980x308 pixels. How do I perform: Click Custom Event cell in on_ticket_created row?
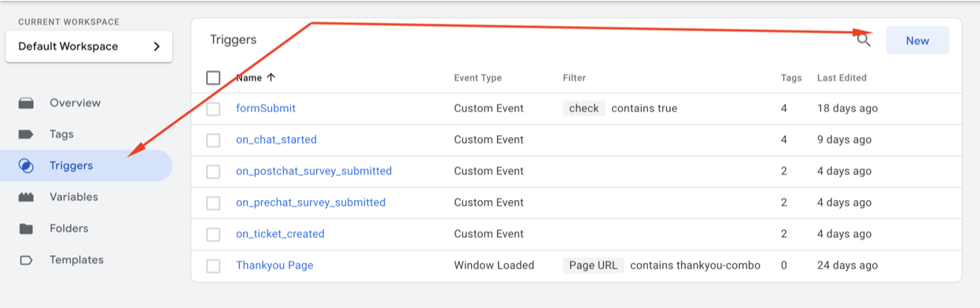click(x=488, y=234)
